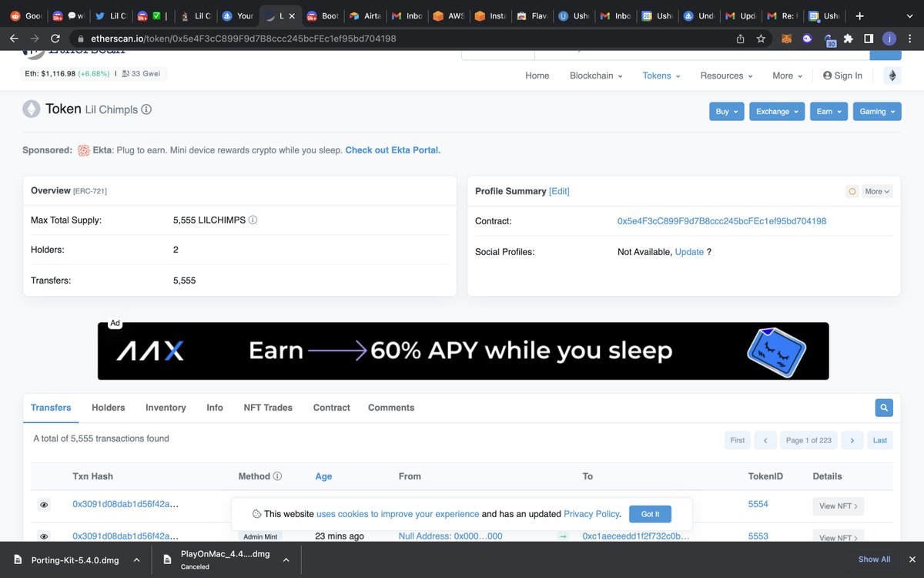924x578 pixels.
Task: Go to next page with right chevron
Action: [x=852, y=440]
